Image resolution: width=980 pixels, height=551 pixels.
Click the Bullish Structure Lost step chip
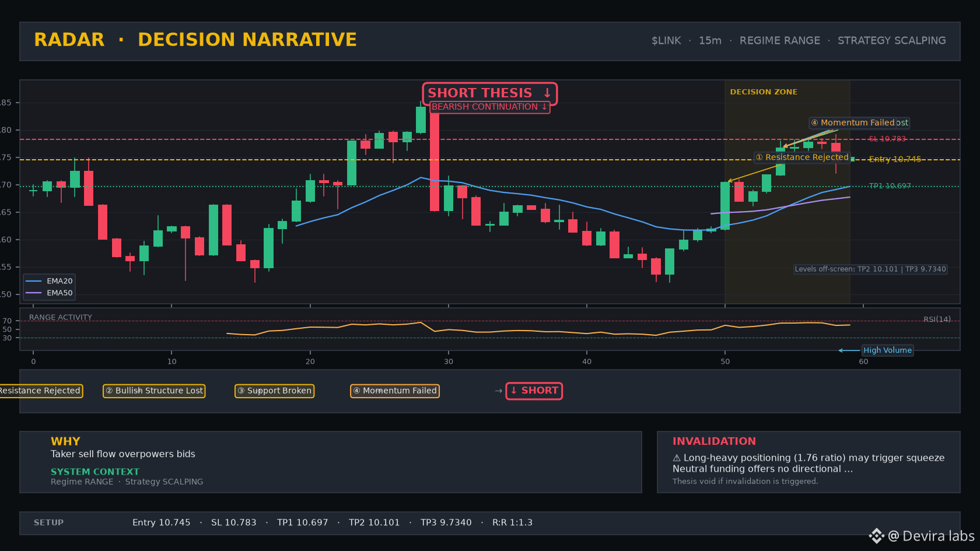[154, 391]
